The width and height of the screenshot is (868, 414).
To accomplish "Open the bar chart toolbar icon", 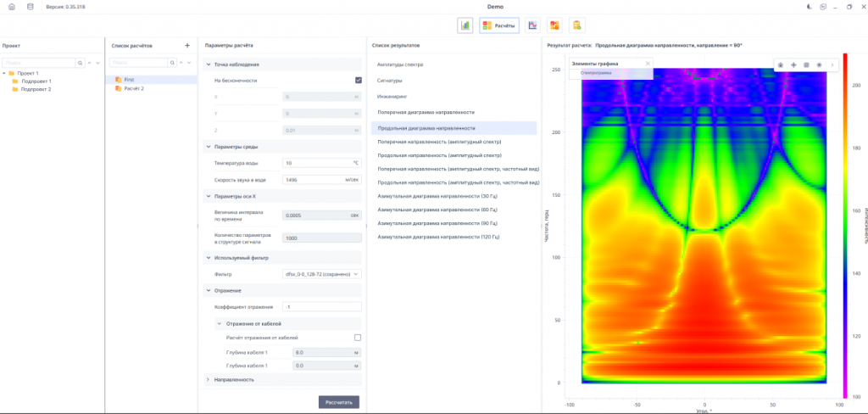I will point(465,25).
